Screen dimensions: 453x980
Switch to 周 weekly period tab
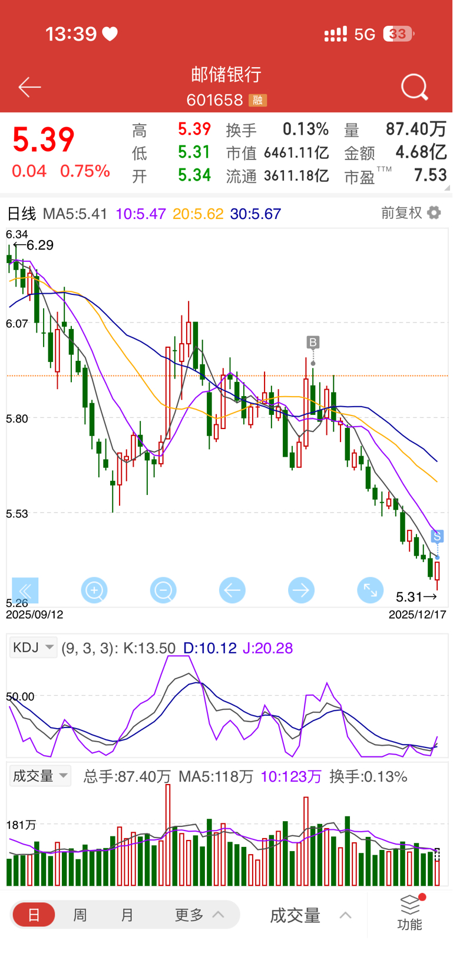80,915
